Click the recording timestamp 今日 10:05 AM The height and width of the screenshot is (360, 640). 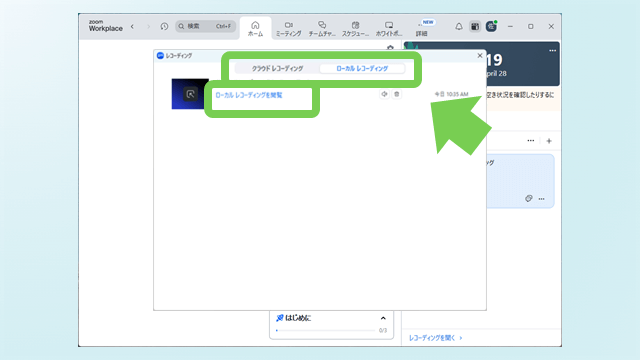[451, 94]
